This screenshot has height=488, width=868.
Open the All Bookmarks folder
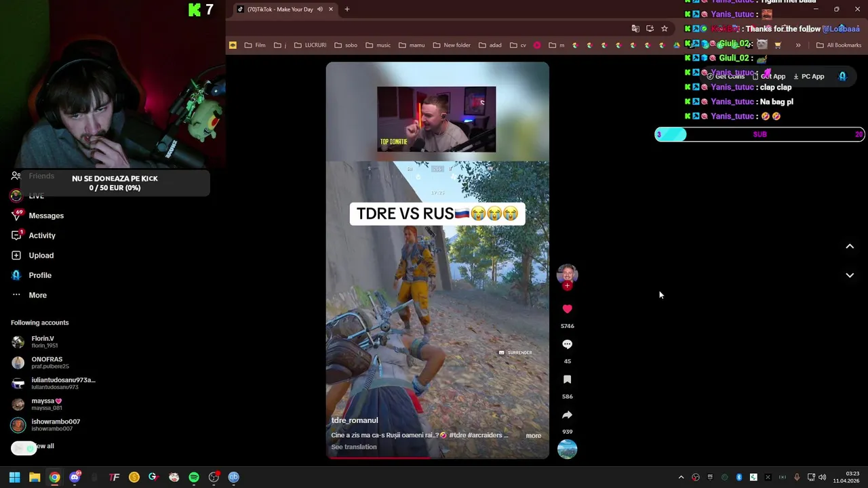click(x=839, y=45)
